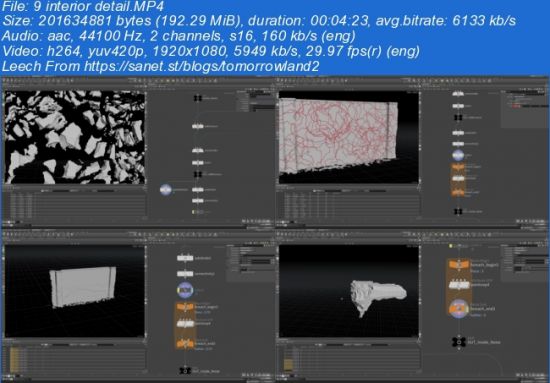Select blue circular node in red-veined wall frame
Viewport: 550px width, 383px height.
(458, 155)
